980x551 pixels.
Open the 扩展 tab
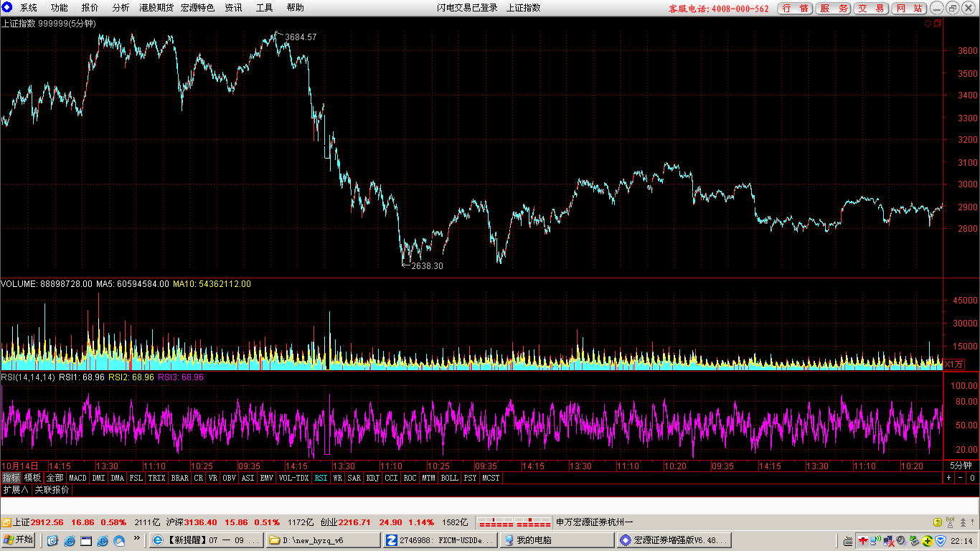click(x=16, y=490)
